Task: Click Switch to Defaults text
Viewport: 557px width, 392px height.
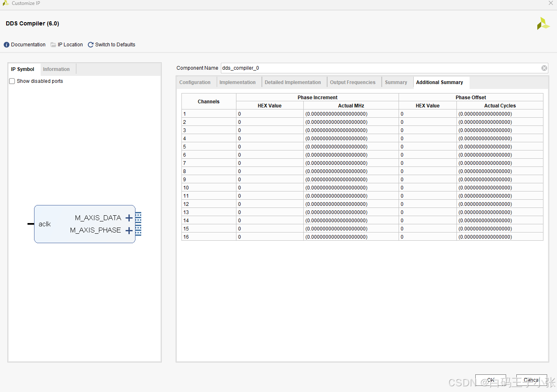Action: coord(115,45)
